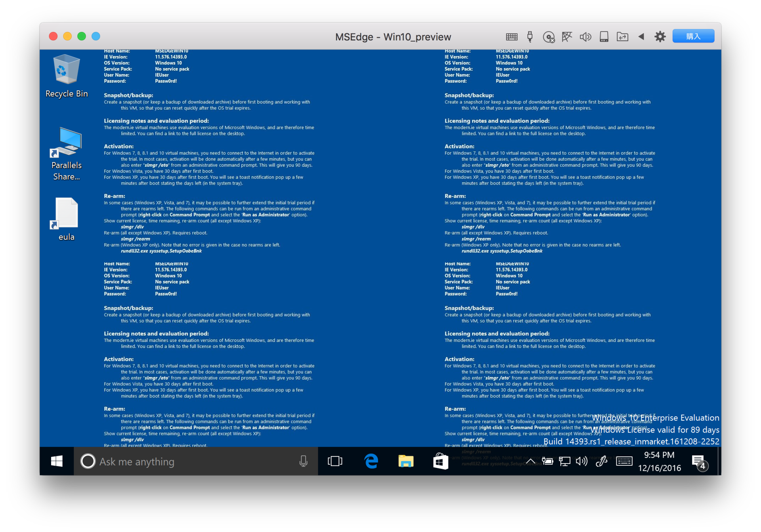Click the Cortana circle icon in the search box

click(88, 461)
